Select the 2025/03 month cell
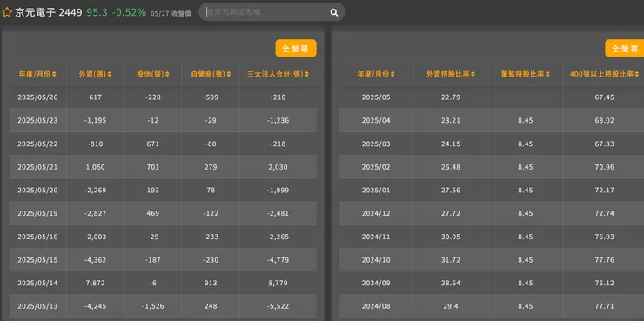This screenshot has height=321, width=644. point(376,144)
